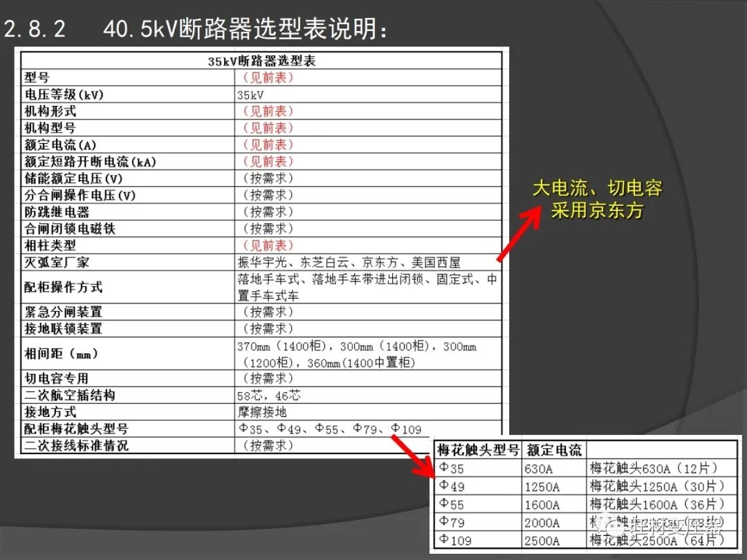Click the 配柜梅花触头型号 value Φ35、Φ49、Φ55、Φ79、Φ109
The image size is (747, 560).
tap(329, 429)
